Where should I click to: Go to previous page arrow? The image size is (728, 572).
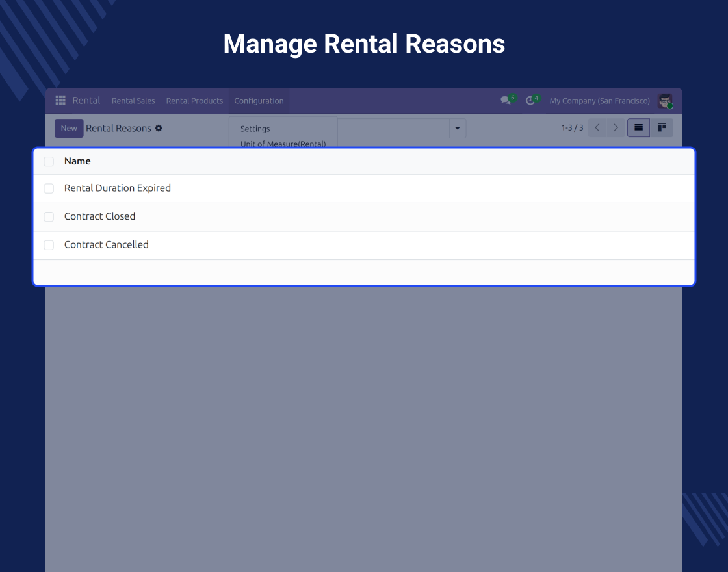597,127
